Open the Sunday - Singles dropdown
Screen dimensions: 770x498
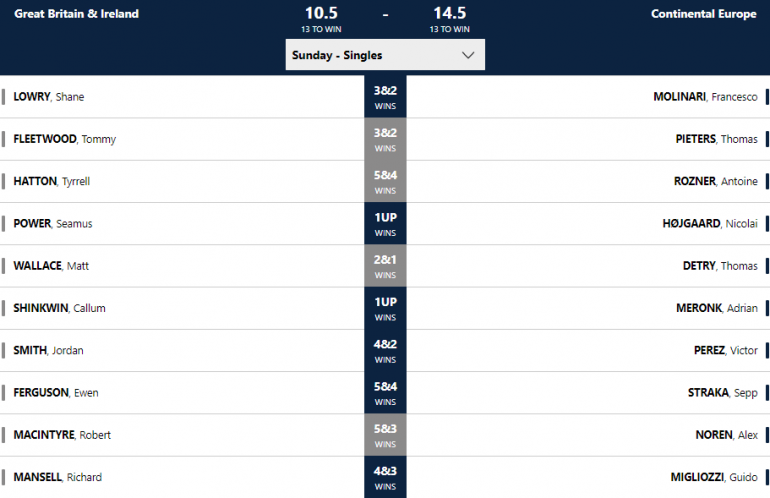click(384, 55)
